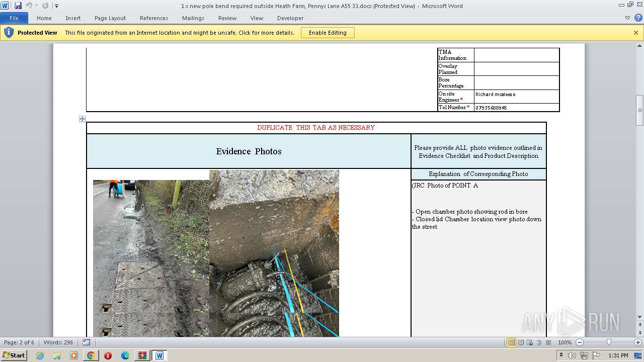
Task: Expand the ribbon with the chevron icon
Action: click(627, 18)
